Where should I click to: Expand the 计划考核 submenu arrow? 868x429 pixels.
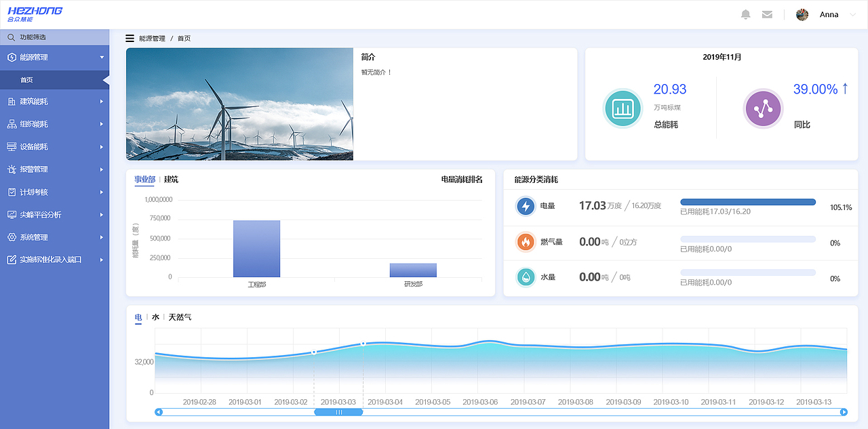[101, 192]
